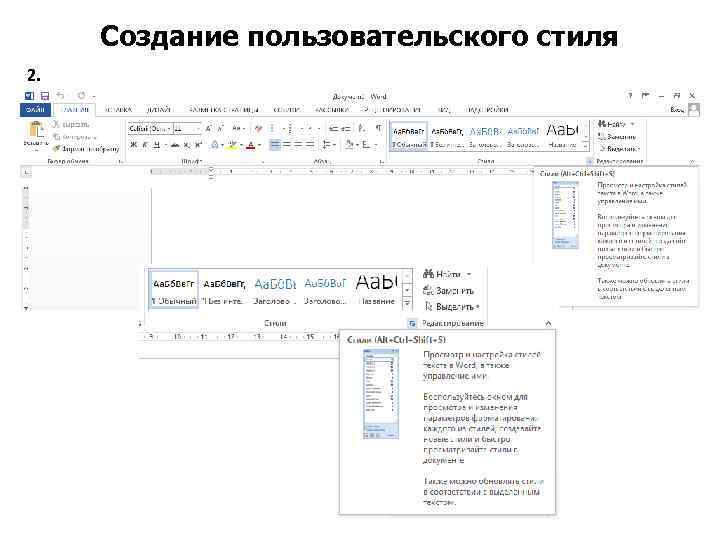The height and width of the screenshot is (540, 720).
Task: Open Styles pane launcher in the small ribbon
Action: click(590, 161)
